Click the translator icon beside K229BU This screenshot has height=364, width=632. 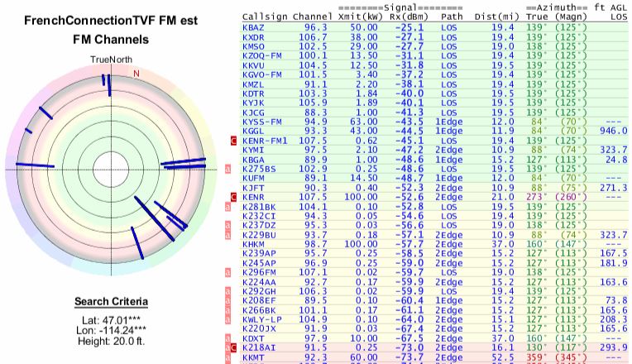[228, 235]
